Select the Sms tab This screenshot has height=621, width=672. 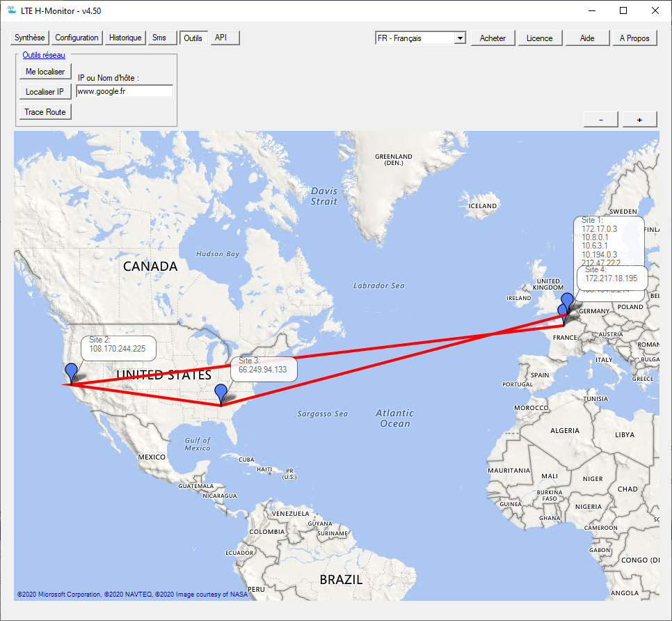pyautogui.click(x=160, y=38)
